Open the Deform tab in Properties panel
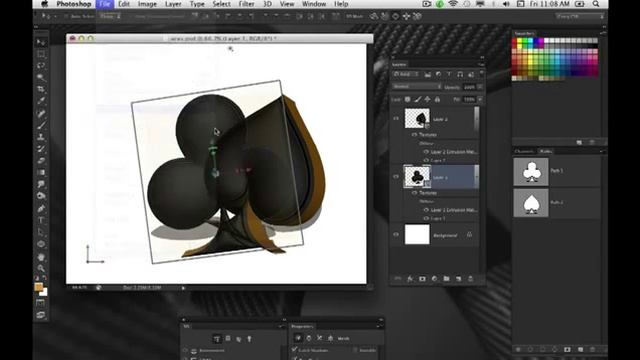Viewport: 640px width, 360px height. (309, 338)
